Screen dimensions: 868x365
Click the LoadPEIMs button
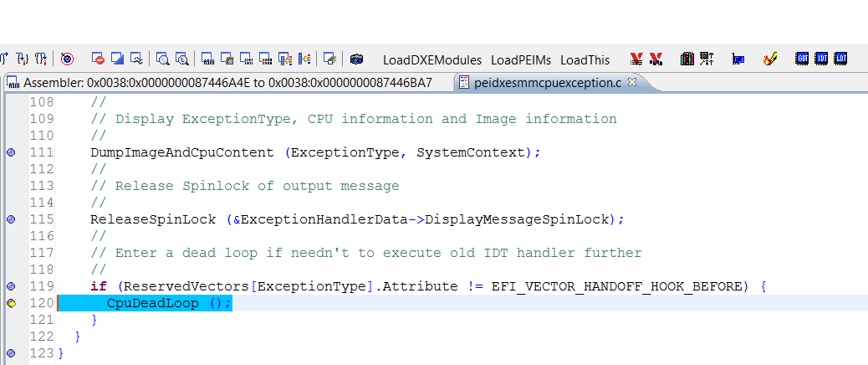[521, 59]
